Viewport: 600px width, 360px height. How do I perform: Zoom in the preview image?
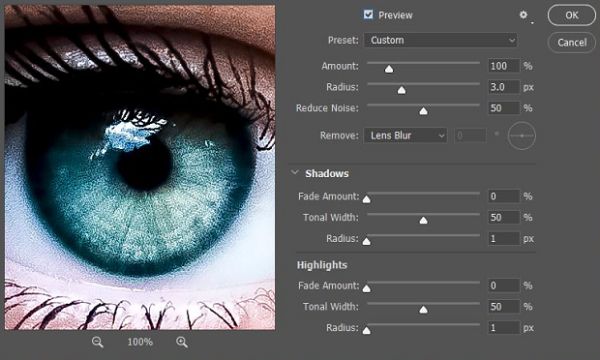(182, 342)
